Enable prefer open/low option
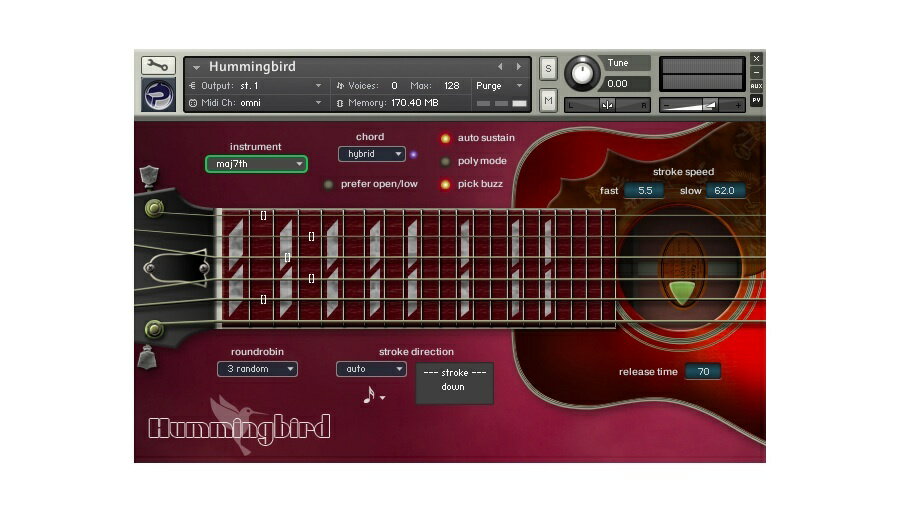Screen dimensions: 900x511 (328, 184)
